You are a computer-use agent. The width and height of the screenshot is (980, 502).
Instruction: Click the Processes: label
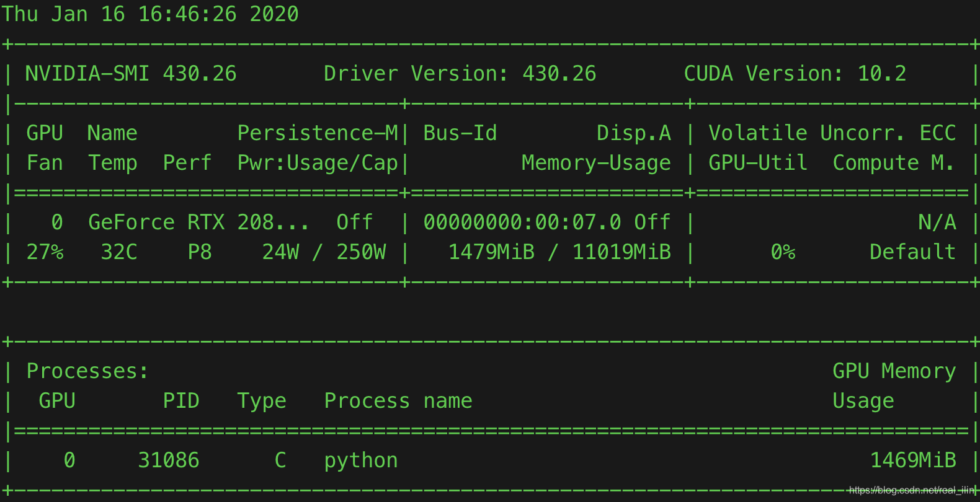point(87,371)
